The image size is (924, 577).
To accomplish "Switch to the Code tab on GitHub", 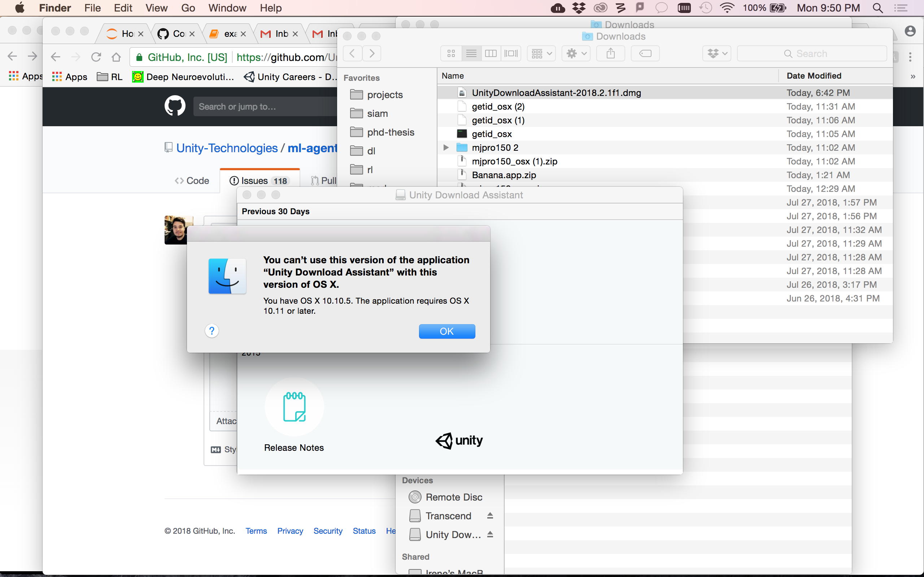I will pyautogui.click(x=192, y=181).
